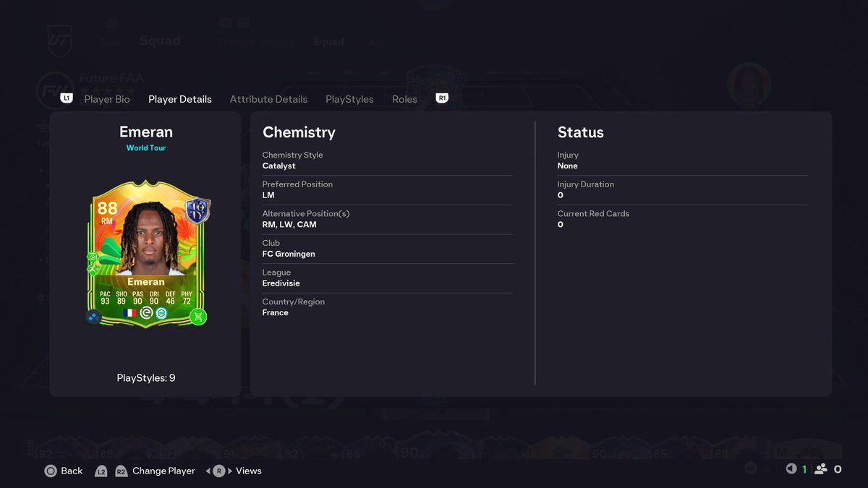Click the FC Groningen club value
The height and width of the screenshot is (488, 868).
click(289, 254)
